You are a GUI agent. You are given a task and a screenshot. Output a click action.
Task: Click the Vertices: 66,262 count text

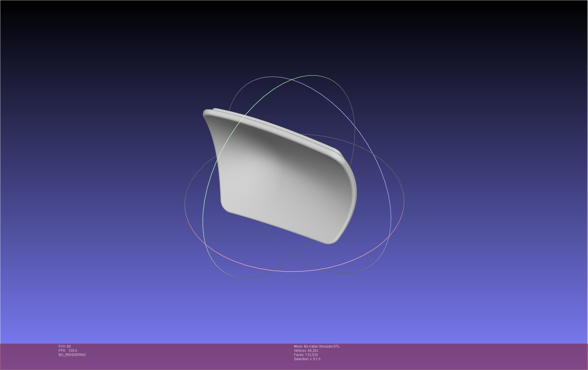pyautogui.click(x=306, y=351)
